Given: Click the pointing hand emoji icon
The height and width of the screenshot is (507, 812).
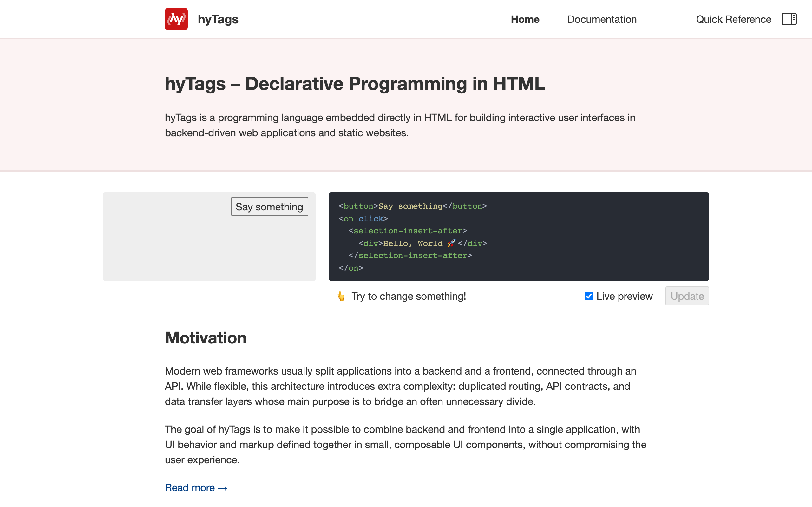Looking at the screenshot, I should click(x=341, y=296).
